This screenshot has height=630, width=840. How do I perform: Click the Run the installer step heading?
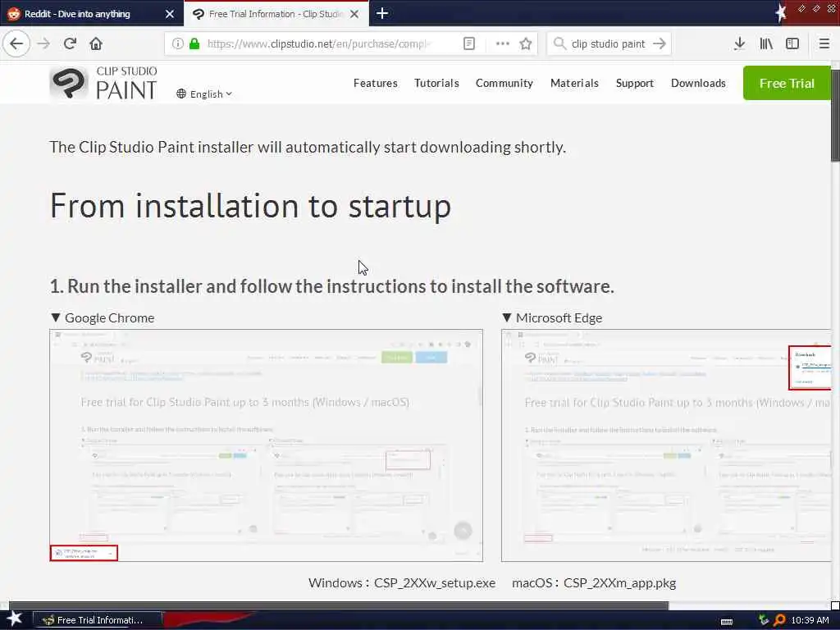pyautogui.click(x=331, y=286)
